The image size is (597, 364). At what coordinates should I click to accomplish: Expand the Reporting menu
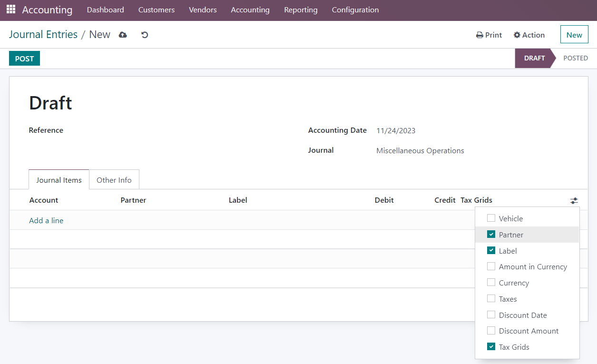tap(301, 10)
